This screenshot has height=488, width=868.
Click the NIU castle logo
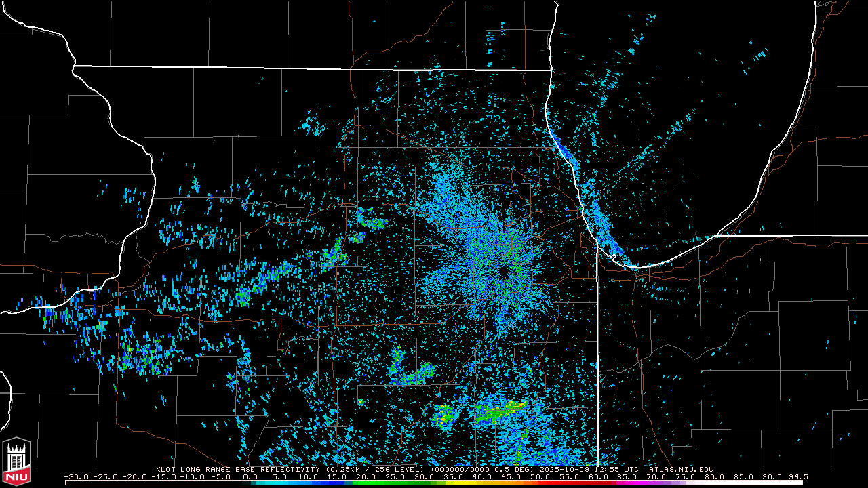coord(17,462)
